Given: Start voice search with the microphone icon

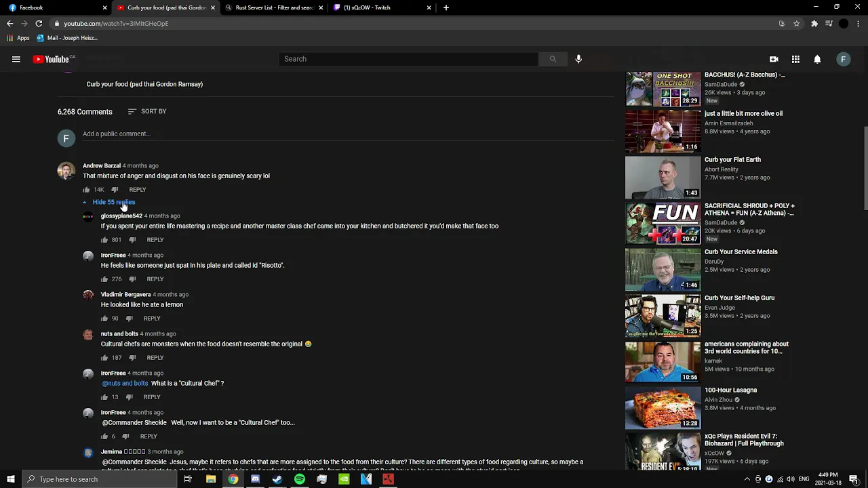Looking at the screenshot, I should coord(578,59).
